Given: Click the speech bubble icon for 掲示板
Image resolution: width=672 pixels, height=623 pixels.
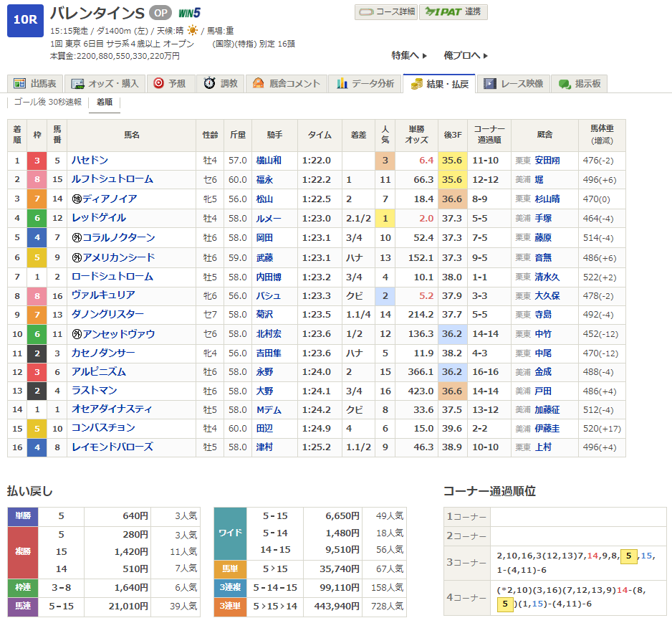Looking at the screenshot, I should [x=565, y=84].
